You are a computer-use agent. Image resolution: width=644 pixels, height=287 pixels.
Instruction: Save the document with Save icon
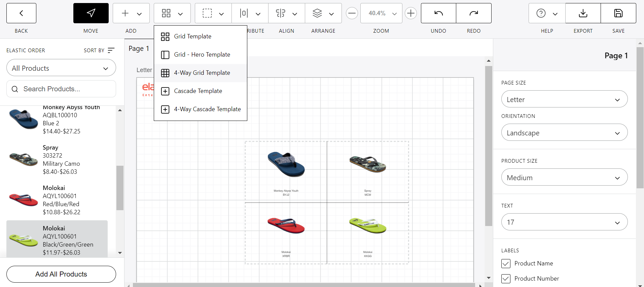618,13
